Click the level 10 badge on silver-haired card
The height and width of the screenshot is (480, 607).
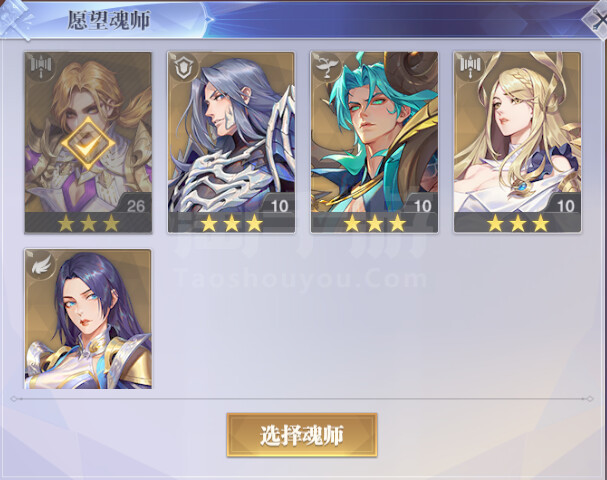coord(279,206)
